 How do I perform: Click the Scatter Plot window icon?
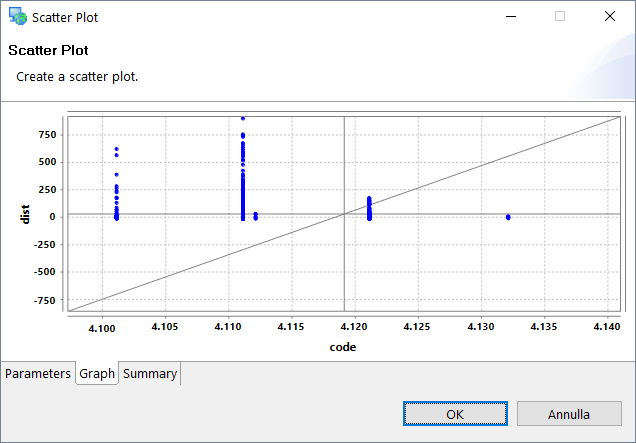point(18,17)
